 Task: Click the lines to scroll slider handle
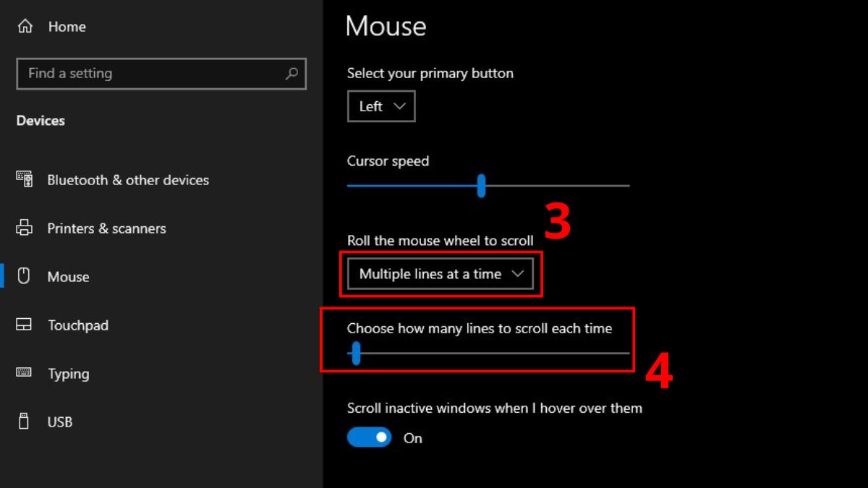coord(355,354)
